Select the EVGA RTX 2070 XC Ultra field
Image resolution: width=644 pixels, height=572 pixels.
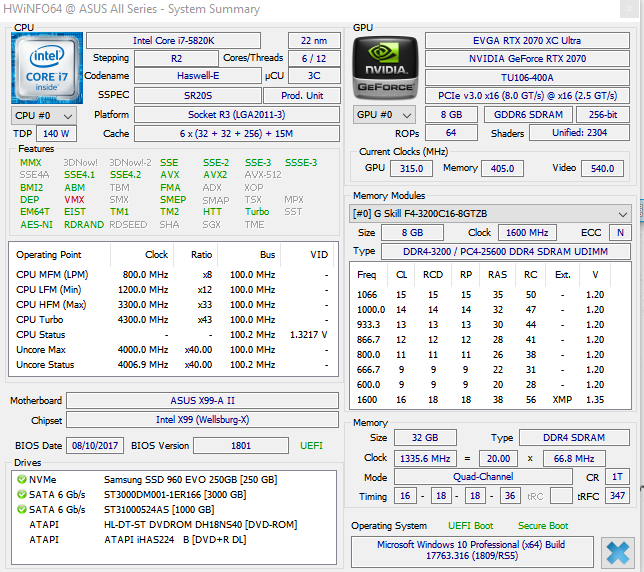[x=527, y=41]
